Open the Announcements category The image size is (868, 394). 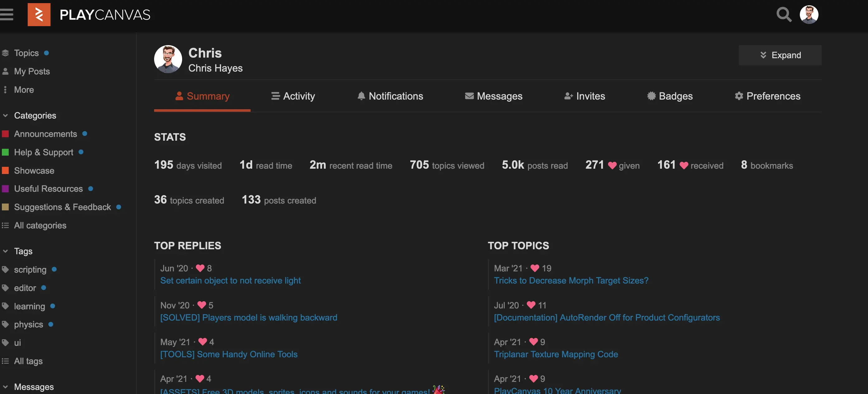(x=45, y=134)
